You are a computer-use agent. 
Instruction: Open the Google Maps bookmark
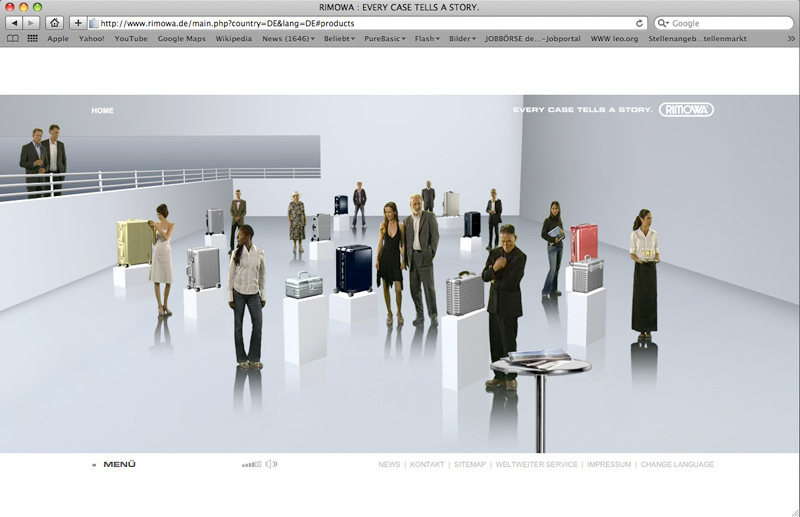[x=181, y=38]
